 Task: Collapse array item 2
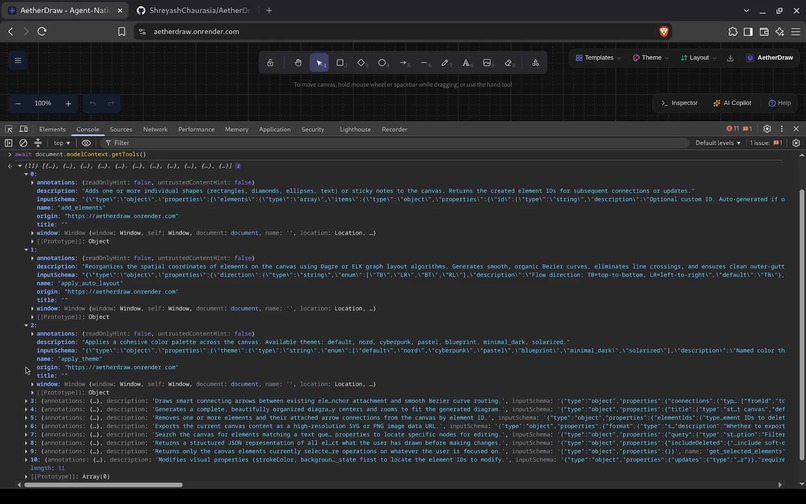pyautogui.click(x=27, y=326)
